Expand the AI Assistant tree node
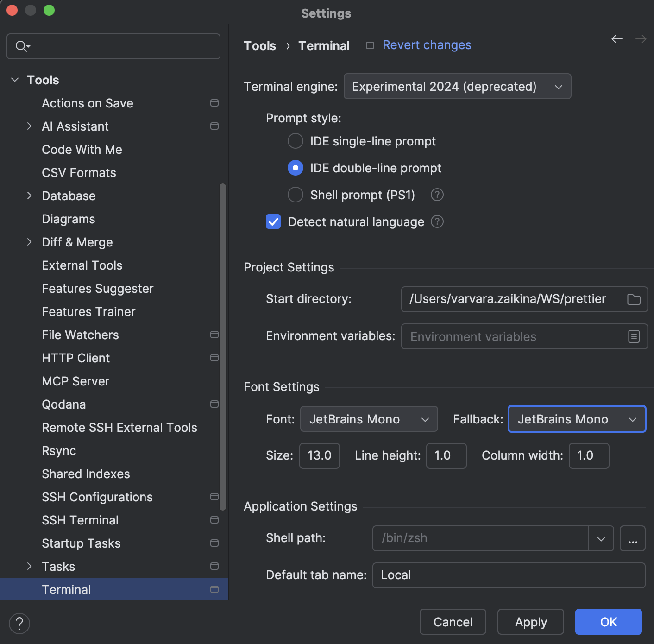The image size is (654, 644). point(29,126)
